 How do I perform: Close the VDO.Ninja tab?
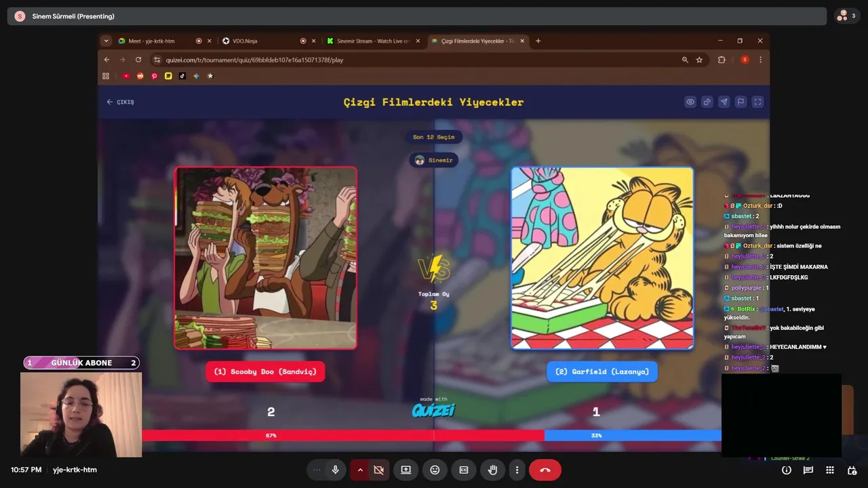coord(314,41)
